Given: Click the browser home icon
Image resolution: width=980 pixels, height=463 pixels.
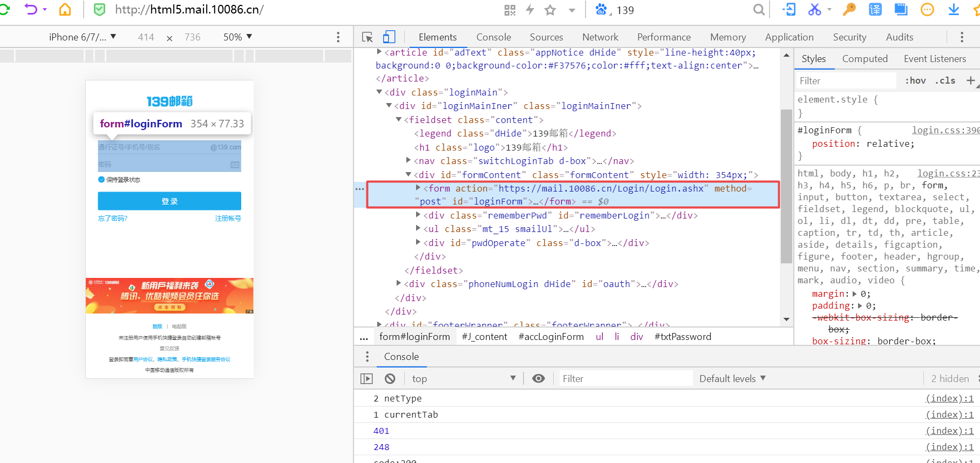Looking at the screenshot, I should (65, 10).
